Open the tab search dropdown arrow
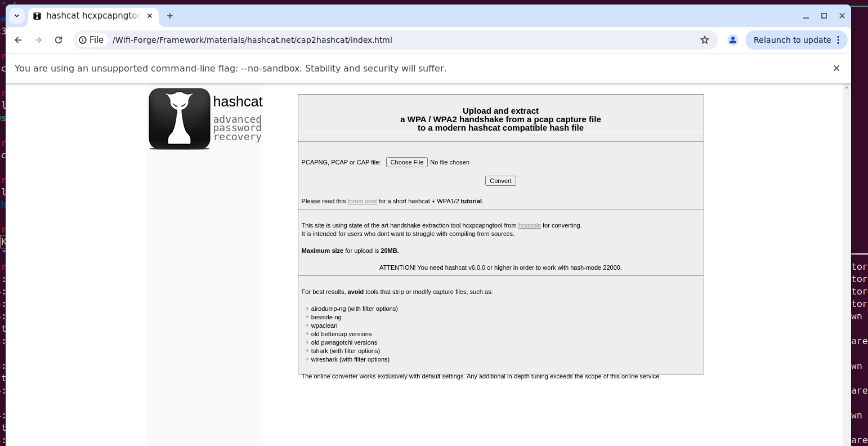 [17, 16]
